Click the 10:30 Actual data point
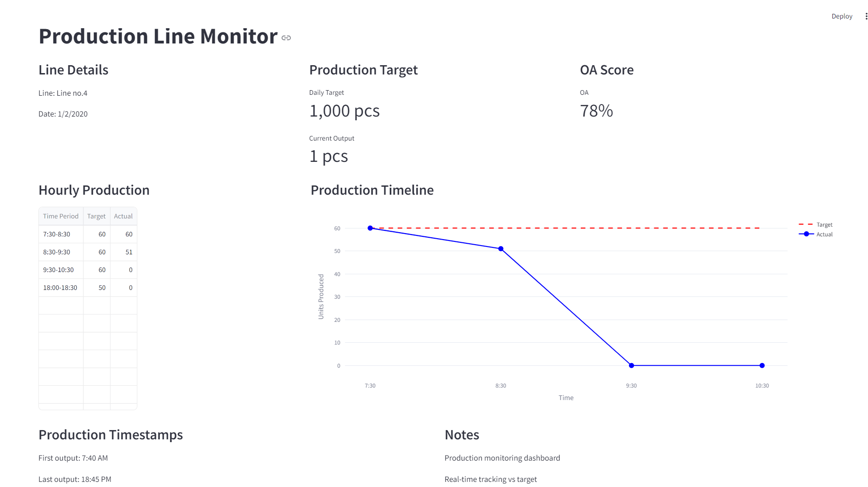The height and width of the screenshot is (487, 868). 762,365
